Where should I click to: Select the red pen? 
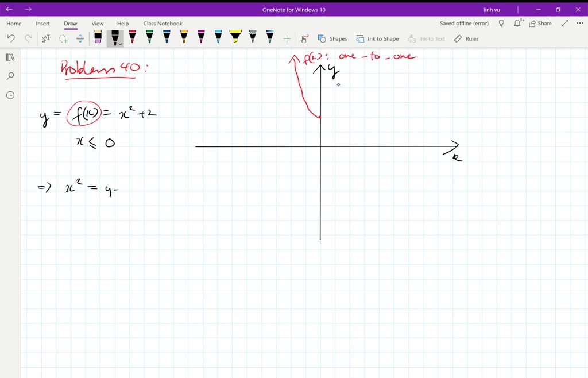coord(131,38)
